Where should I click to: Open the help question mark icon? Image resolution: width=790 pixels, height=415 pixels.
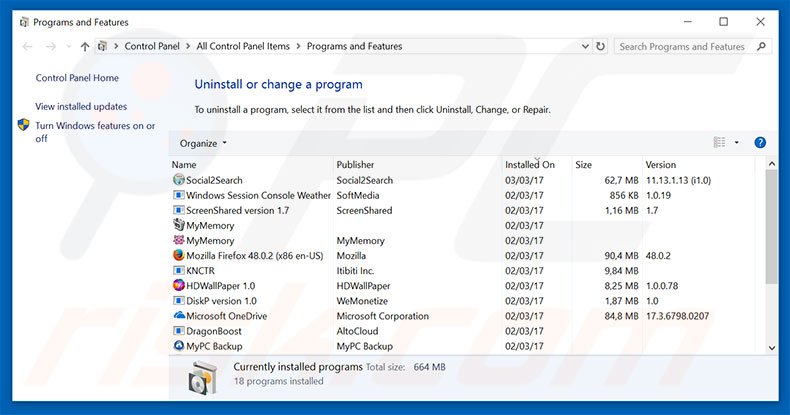pyautogui.click(x=760, y=143)
